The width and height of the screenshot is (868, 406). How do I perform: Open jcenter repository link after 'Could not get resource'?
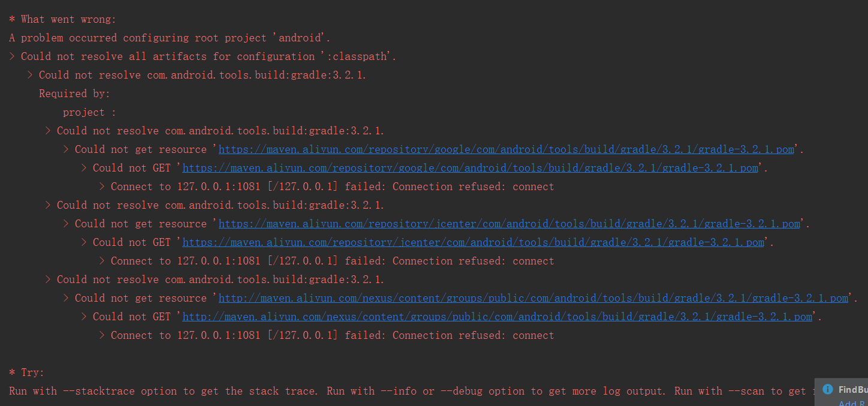coord(509,224)
